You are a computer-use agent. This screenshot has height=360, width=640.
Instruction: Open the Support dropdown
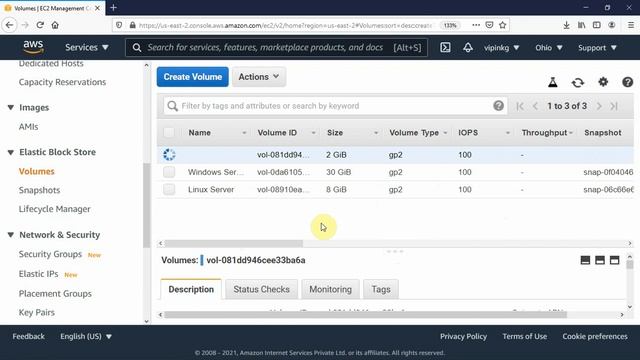click(597, 48)
